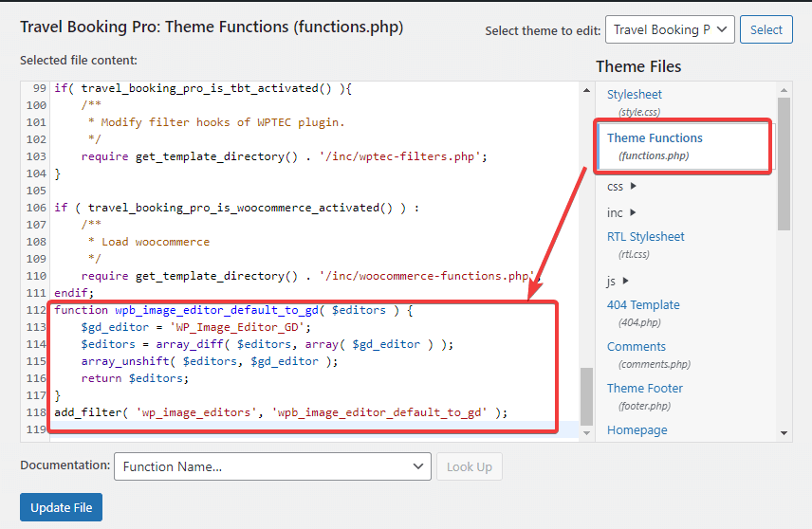
Task: Open the Homepage template file
Action: click(x=637, y=430)
